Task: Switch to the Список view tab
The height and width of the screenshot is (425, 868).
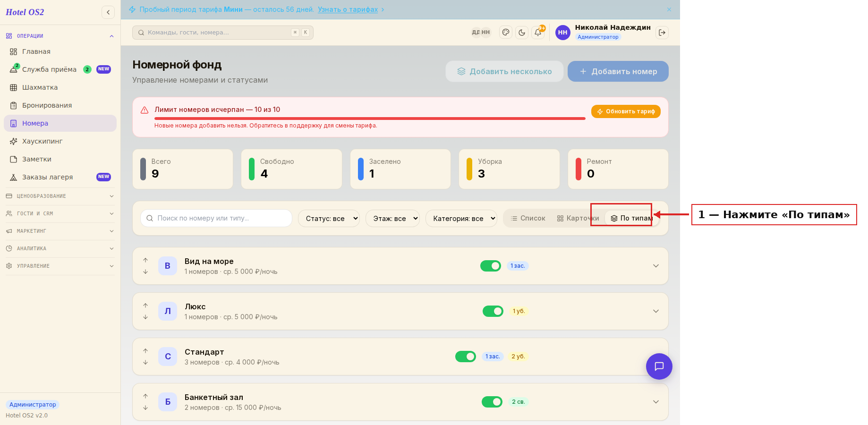Action: click(528, 218)
